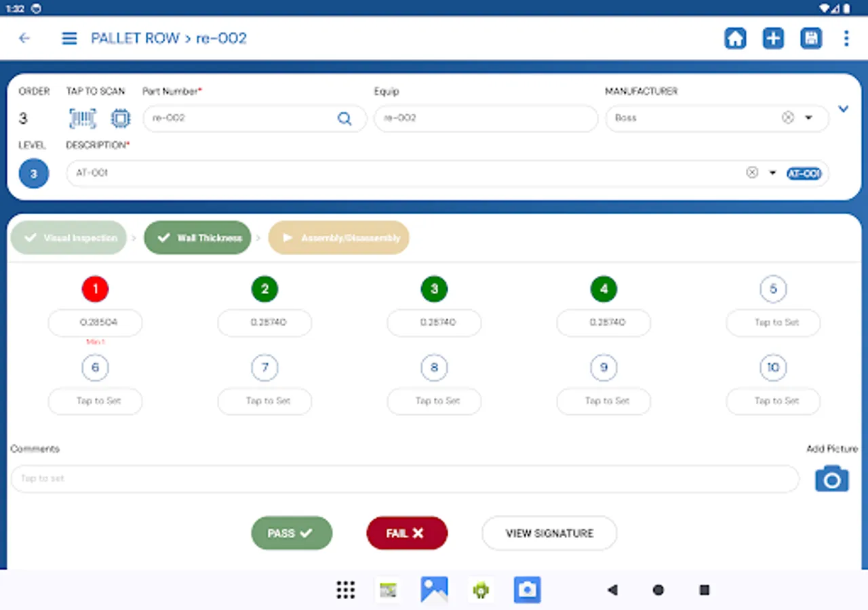
Task: Tap measurement 5's Tap to Set field
Action: (773, 323)
